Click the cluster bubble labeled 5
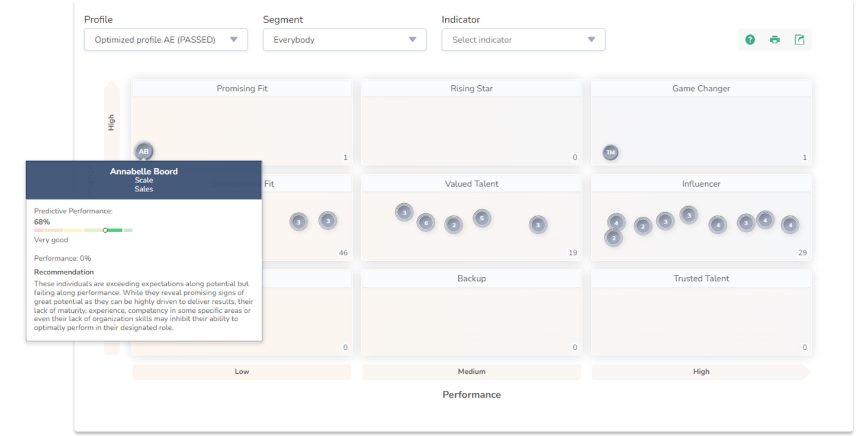This screenshot has height=436, width=868. click(x=482, y=219)
